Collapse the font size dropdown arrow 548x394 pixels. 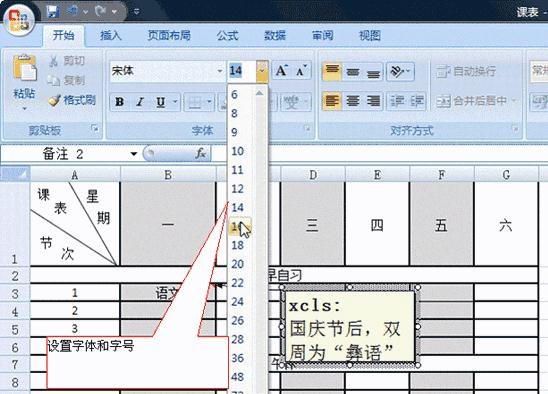click(x=262, y=71)
